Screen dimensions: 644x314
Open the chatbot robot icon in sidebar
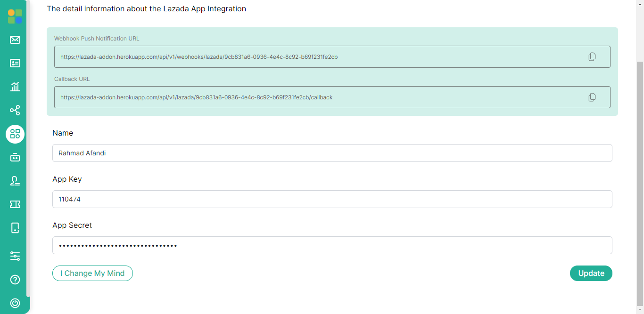15,157
